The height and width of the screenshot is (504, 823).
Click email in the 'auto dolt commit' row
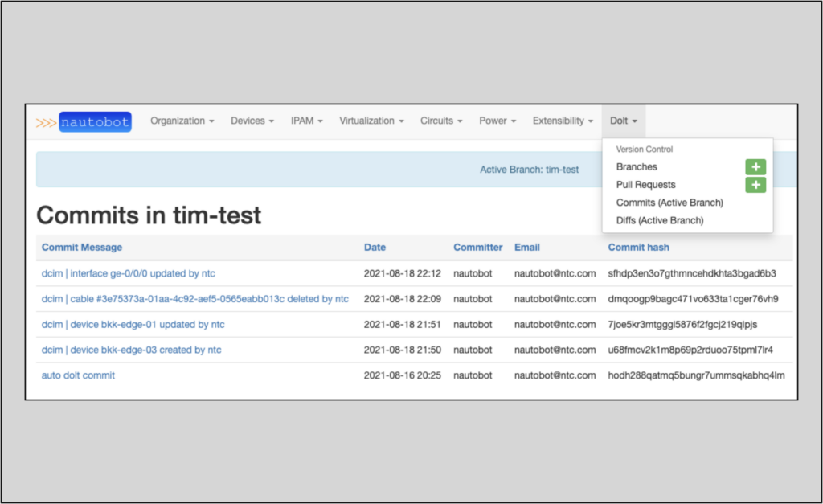(x=555, y=375)
